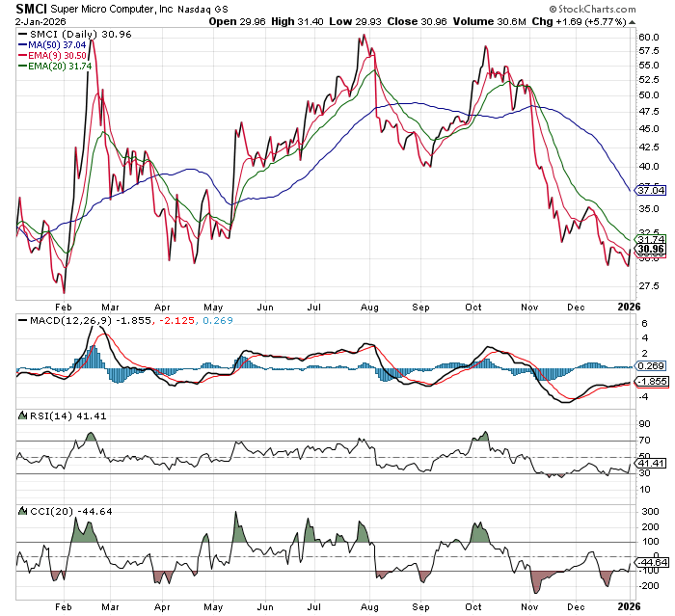
Task: Click the Aug label on the bottom date axis
Action: pyautogui.click(x=368, y=606)
